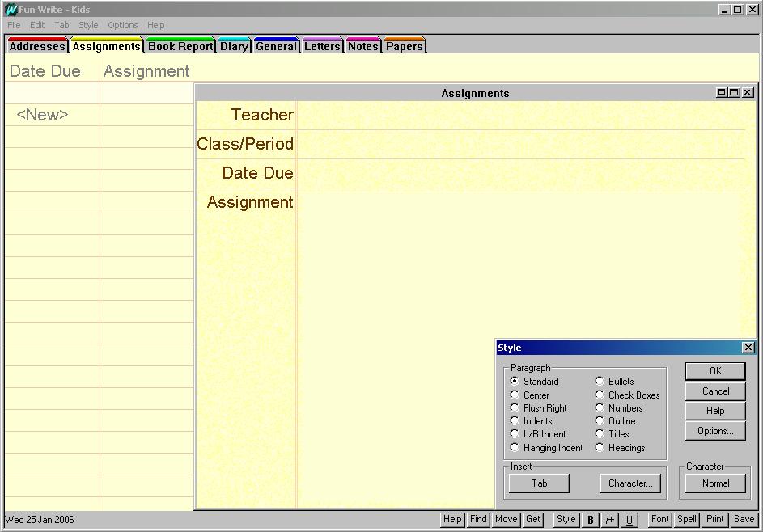The width and height of the screenshot is (763, 532).
Task: Click the Teacher input field
Action: tap(521, 116)
